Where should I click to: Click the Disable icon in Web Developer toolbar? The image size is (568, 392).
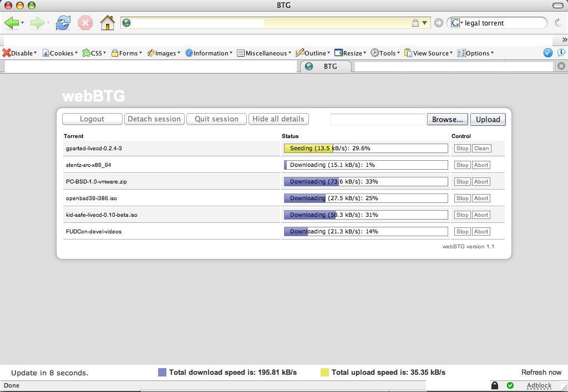click(x=7, y=53)
